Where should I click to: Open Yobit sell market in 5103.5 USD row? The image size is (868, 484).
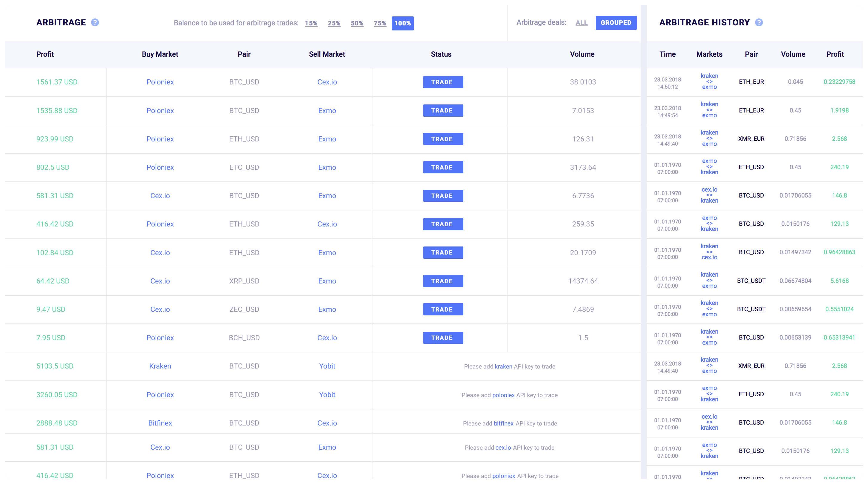pyautogui.click(x=327, y=366)
